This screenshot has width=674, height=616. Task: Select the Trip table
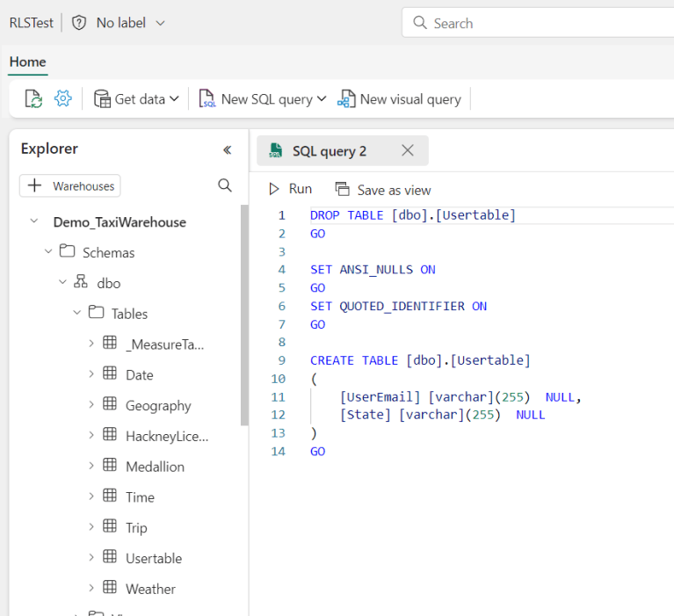pos(136,528)
